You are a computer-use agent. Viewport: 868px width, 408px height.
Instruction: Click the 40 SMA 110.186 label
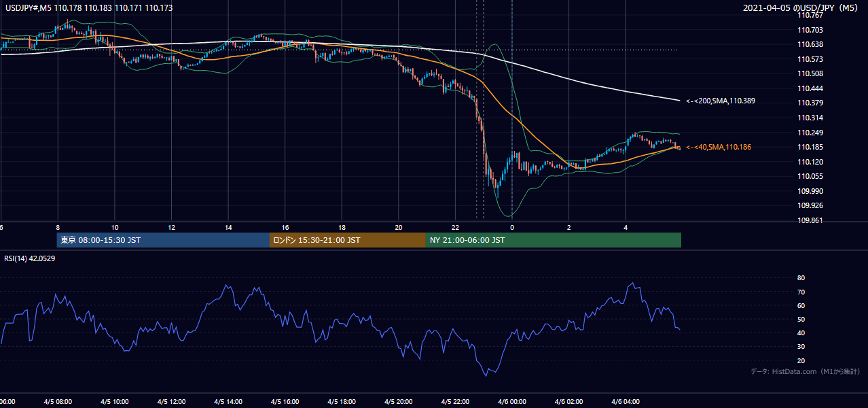tap(719, 147)
